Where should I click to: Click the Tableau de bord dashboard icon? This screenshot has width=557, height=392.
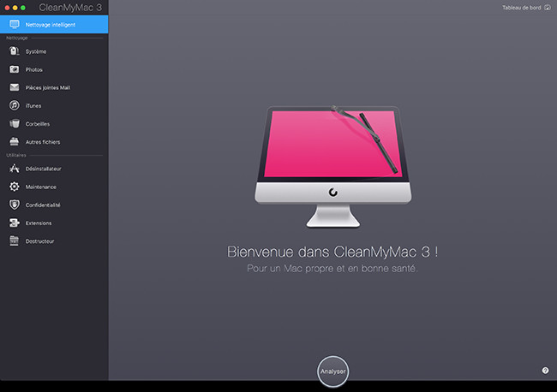click(547, 8)
